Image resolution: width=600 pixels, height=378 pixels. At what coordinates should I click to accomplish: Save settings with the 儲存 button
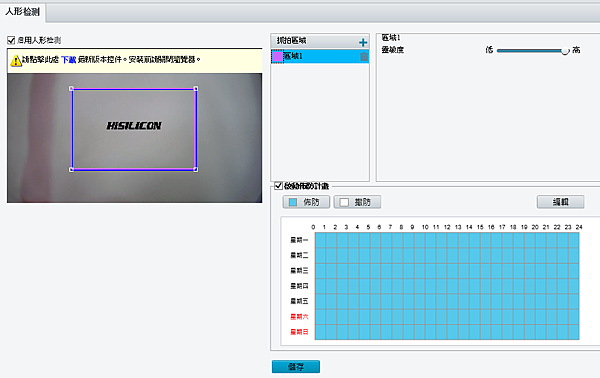tap(296, 367)
